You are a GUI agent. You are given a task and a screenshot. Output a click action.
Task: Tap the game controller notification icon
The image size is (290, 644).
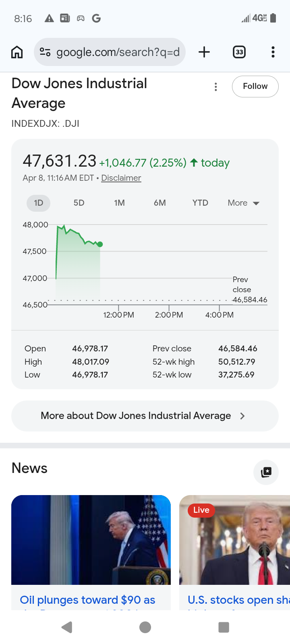(x=81, y=18)
